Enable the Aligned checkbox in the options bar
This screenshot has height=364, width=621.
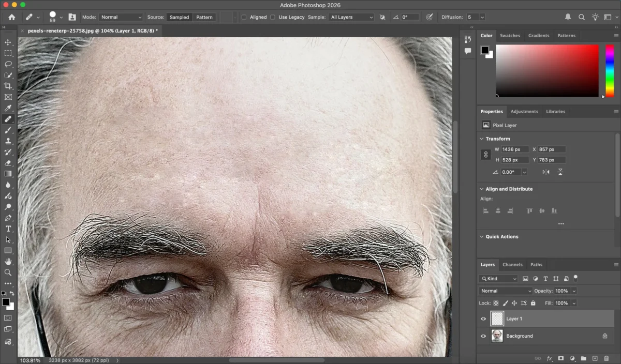coord(244,17)
